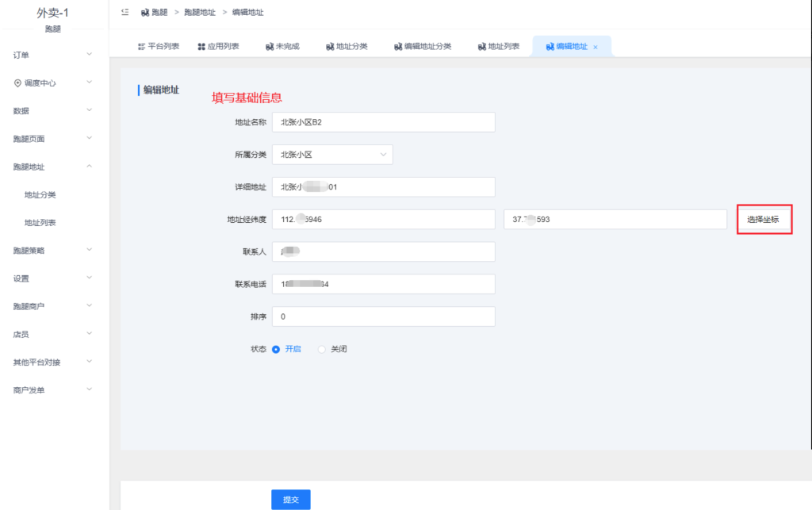
Task: Close the 编辑地址 tab with x
Action: 596,48
